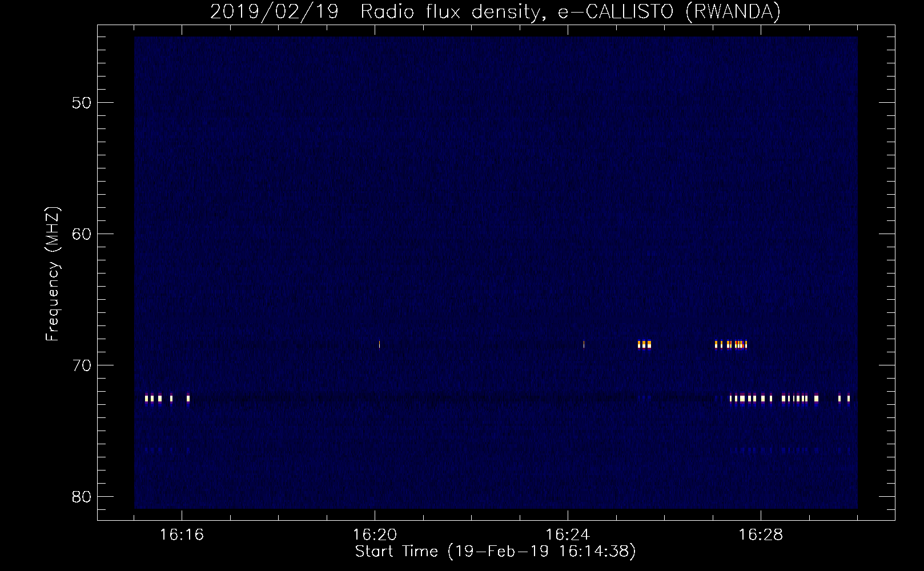Click the single burst just after 16:24 at 68 MHz
The image size is (924, 571).
click(584, 344)
